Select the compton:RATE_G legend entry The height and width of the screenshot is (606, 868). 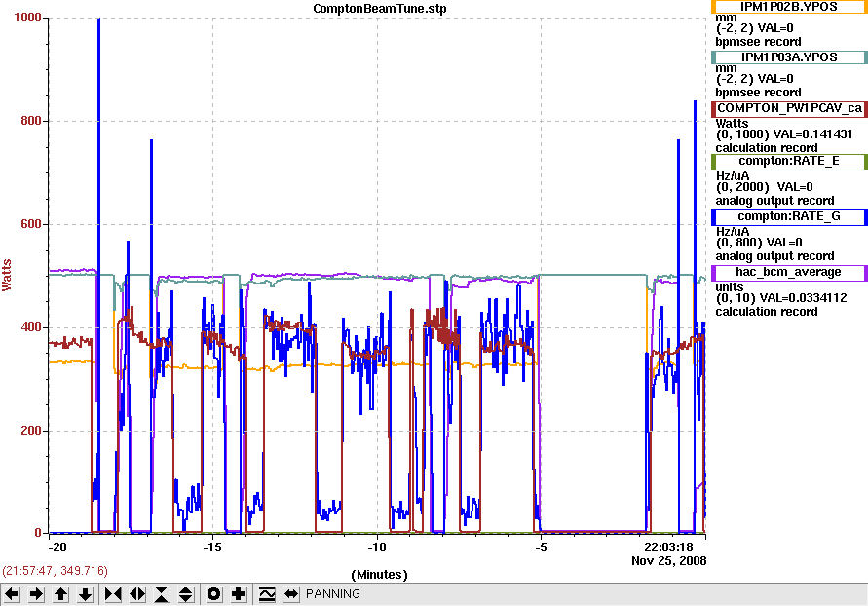coord(789,217)
